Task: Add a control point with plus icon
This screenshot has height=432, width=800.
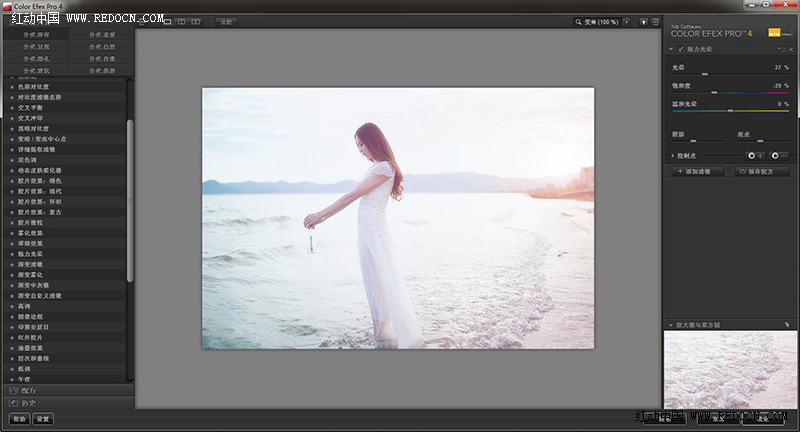Action: click(755, 156)
